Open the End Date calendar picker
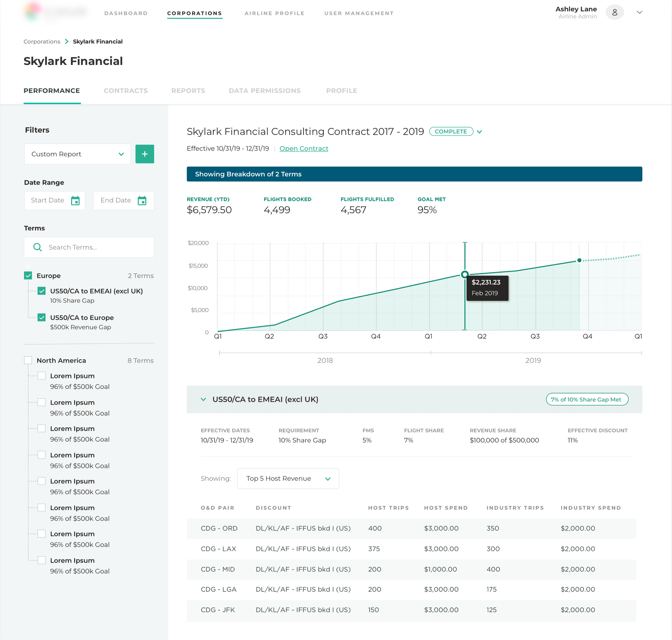Viewport: 672px width, 640px height. (x=142, y=201)
